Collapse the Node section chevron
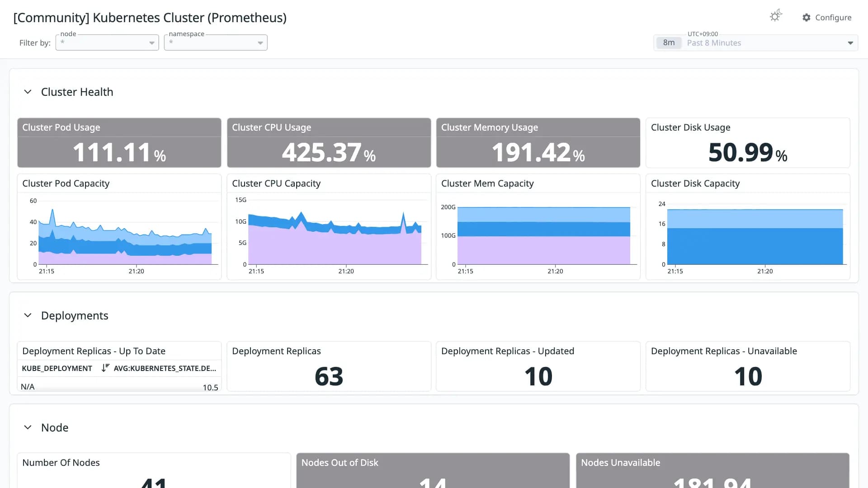Viewport: 868px width, 488px height. point(28,427)
